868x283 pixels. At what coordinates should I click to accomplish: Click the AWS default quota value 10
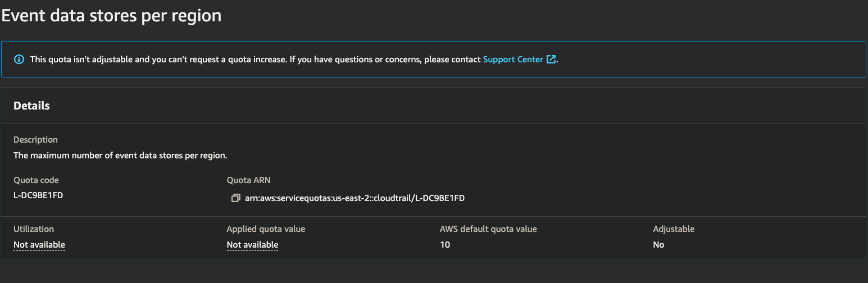point(445,245)
